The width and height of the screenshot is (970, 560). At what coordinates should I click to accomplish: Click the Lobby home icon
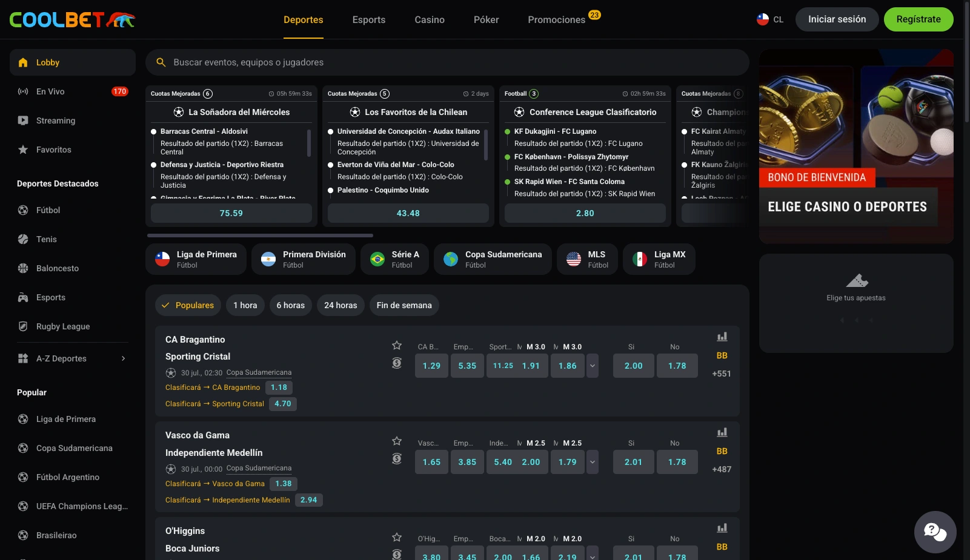click(23, 62)
